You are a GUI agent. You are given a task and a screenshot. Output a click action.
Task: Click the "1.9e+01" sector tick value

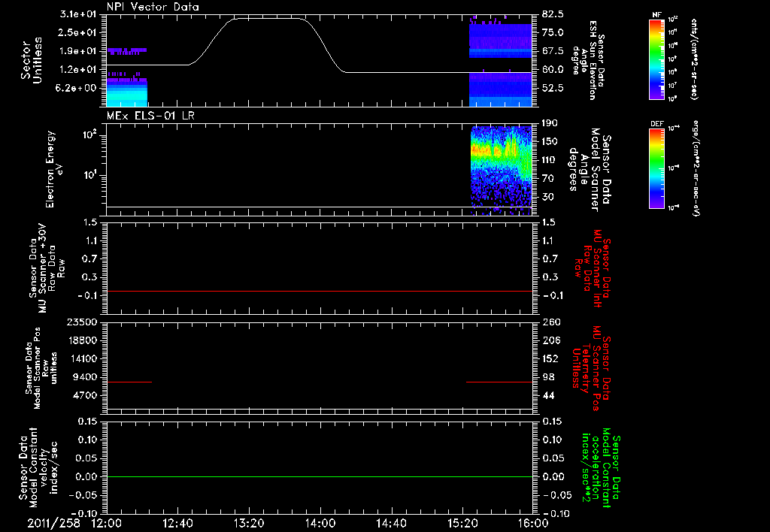[78, 51]
